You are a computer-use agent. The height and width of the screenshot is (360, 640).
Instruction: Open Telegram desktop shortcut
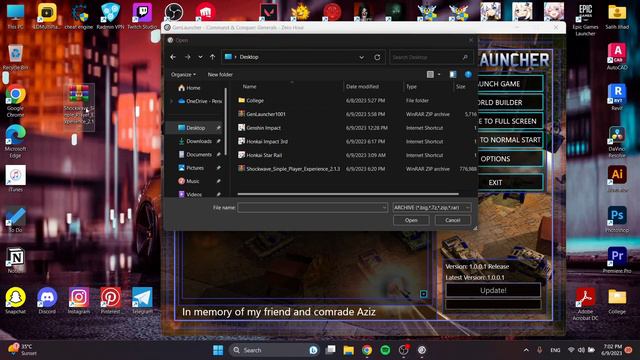click(142, 301)
